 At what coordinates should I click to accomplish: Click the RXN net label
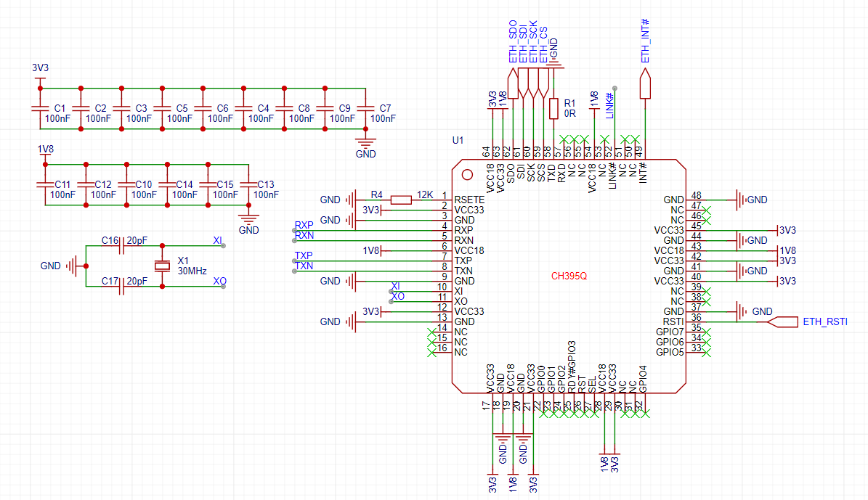point(304,236)
